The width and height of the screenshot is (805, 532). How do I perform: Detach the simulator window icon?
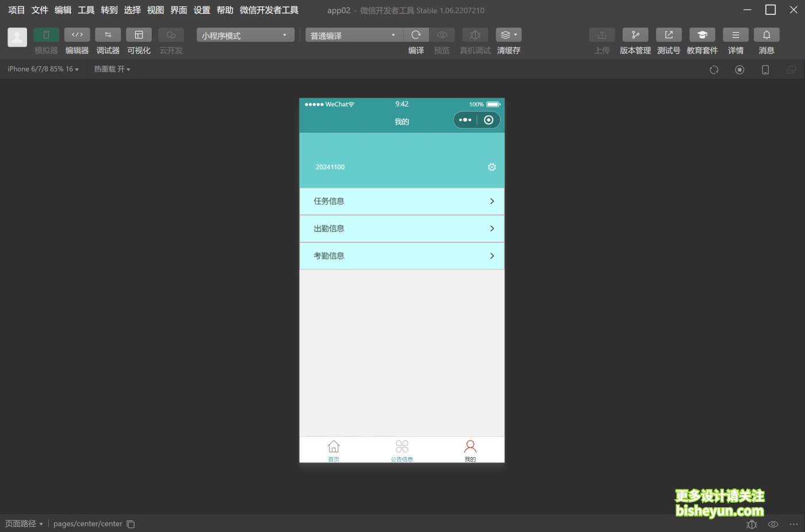[x=791, y=70]
